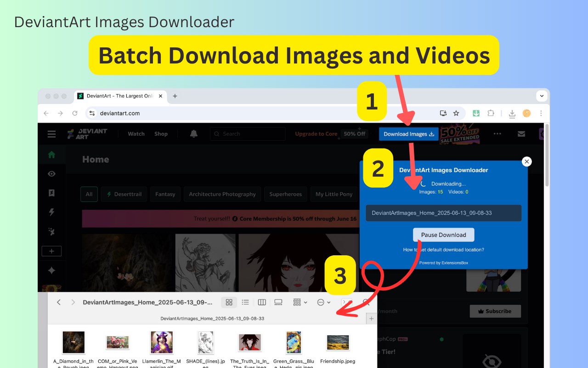Click the DeviantArt logo
588x368 pixels.
pos(87,134)
